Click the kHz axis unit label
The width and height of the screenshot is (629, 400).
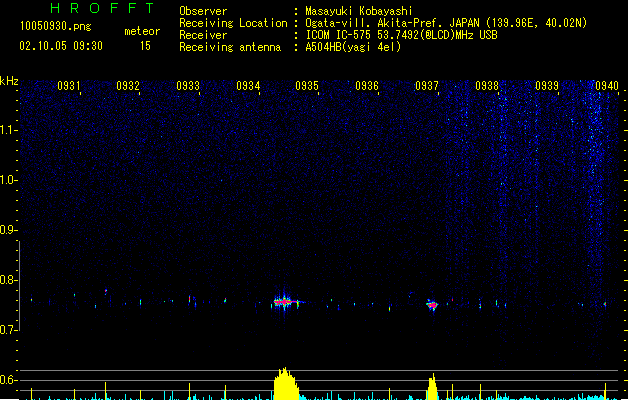[x=9, y=81]
